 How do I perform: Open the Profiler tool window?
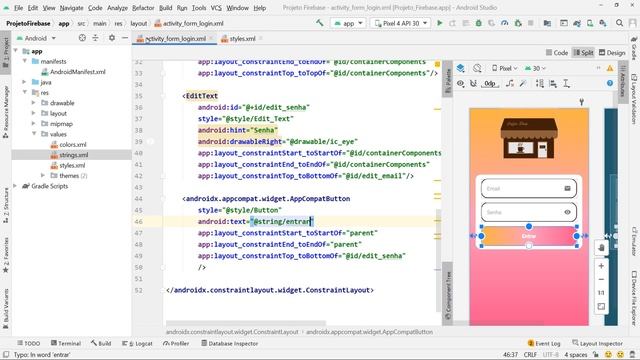pos(176,343)
